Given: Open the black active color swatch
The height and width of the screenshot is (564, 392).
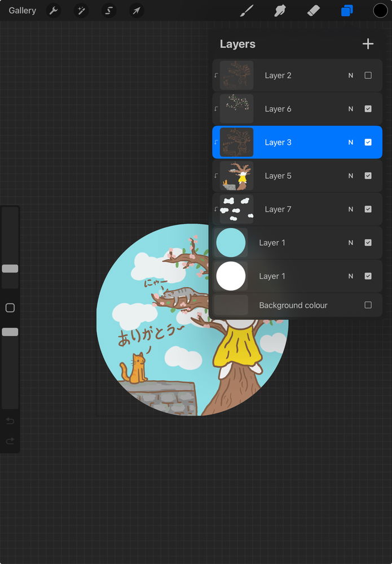Looking at the screenshot, I should (x=380, y=11).
